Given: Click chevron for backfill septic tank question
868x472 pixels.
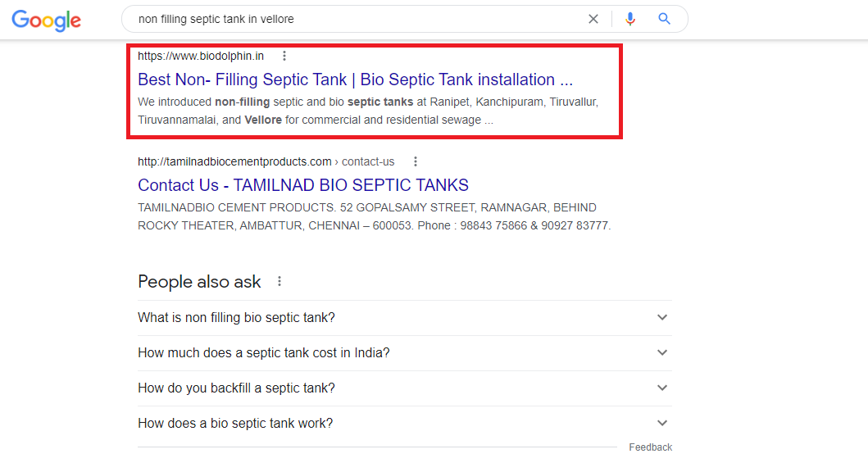Looking at the screenshot, I should pos(662,388).
